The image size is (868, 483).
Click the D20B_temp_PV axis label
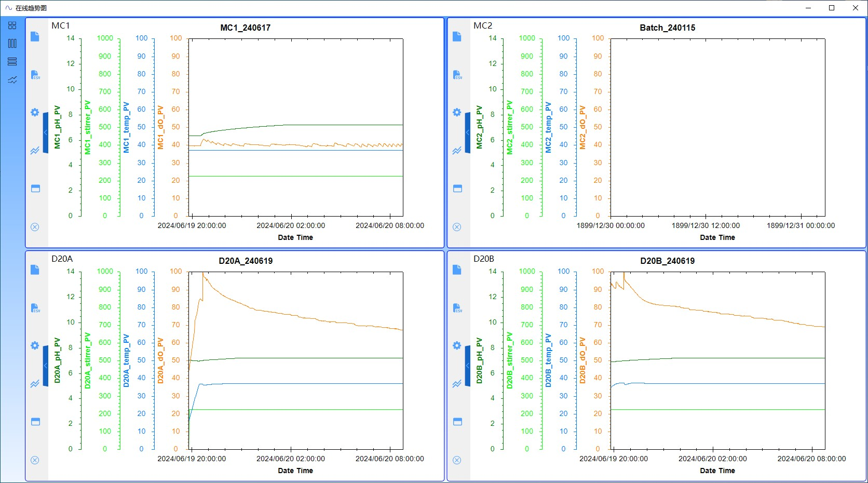[548, 361]
